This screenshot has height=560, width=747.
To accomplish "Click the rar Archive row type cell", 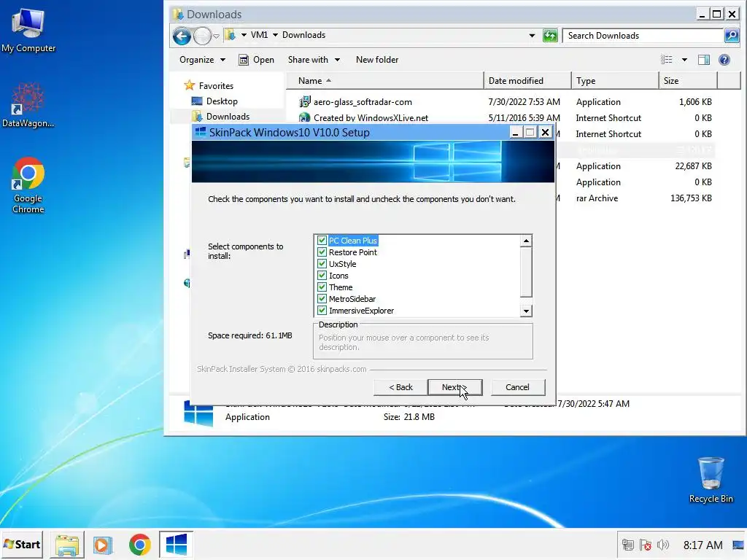I will tap(597, 198).
